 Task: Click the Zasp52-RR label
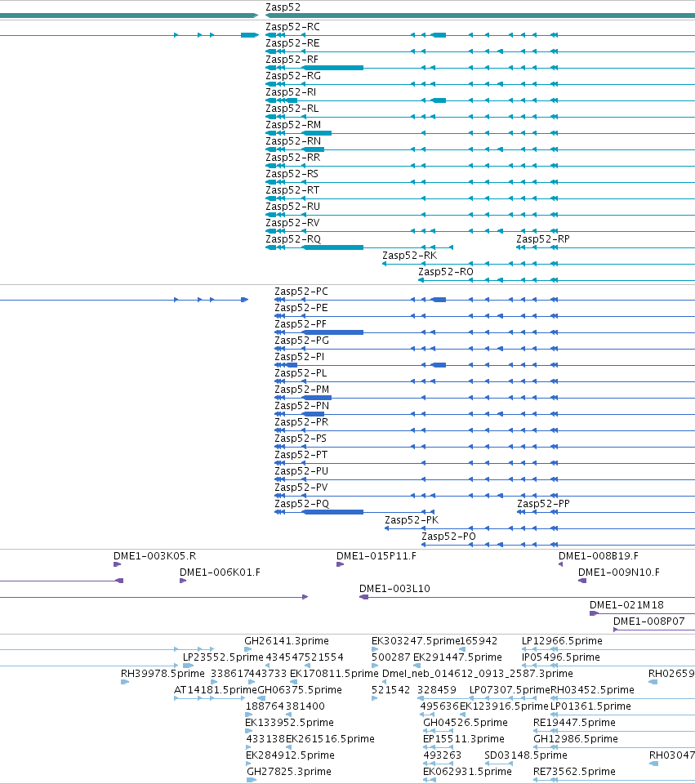point(293,158)
